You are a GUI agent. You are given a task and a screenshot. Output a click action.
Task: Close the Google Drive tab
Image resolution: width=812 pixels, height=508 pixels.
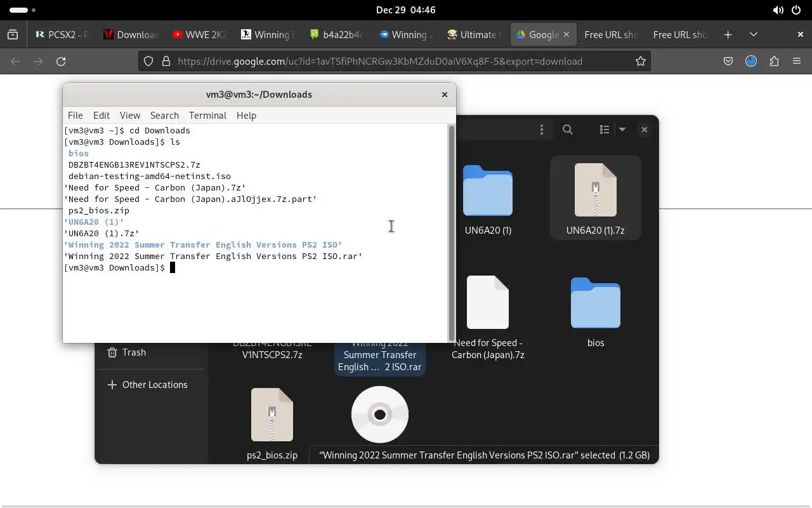(566, 34)
